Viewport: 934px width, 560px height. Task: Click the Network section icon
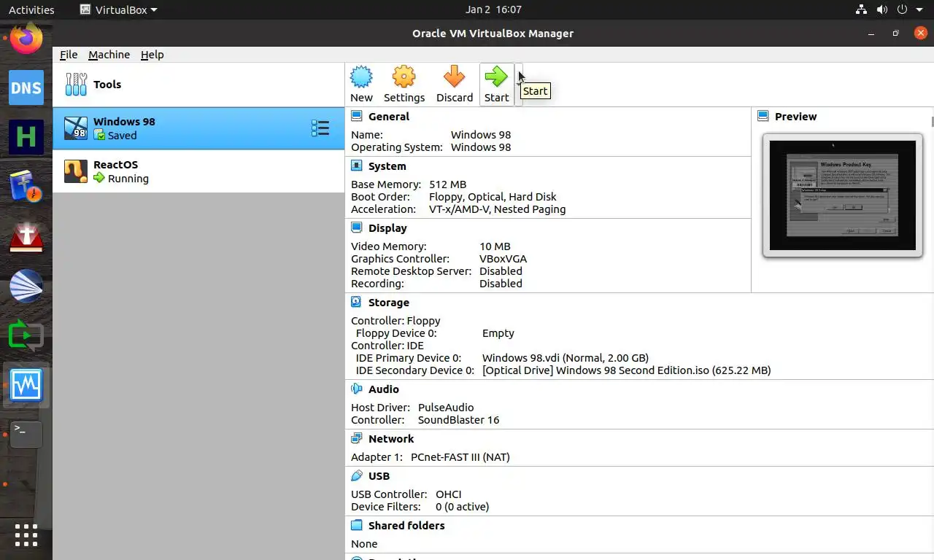click(x=356, y=438)
